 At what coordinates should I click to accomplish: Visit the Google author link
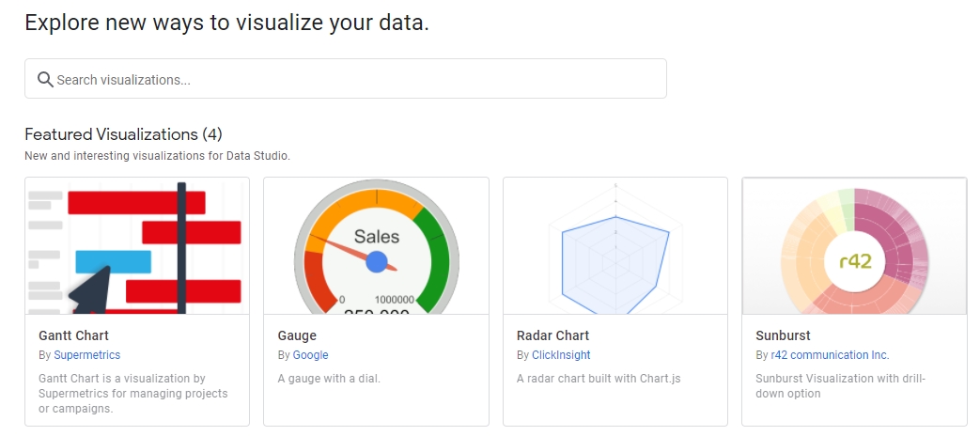coord(310,355)
